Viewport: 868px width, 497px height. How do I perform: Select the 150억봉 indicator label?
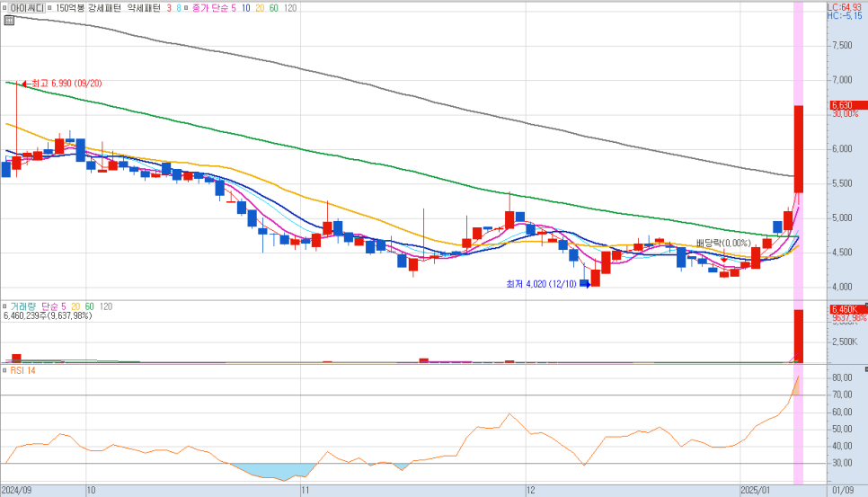[70, 8]
